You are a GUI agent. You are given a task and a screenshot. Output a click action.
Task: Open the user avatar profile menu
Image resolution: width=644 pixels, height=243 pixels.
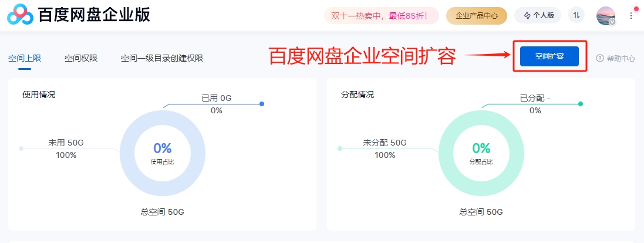click(x=606, y=16)
